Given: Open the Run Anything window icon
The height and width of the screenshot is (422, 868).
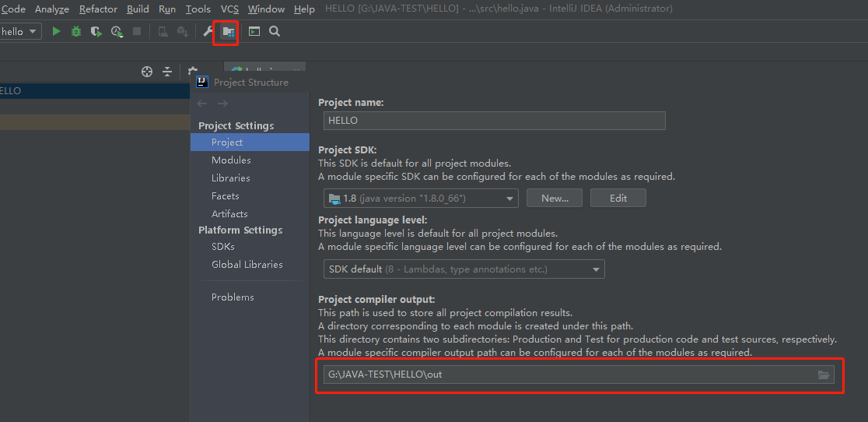Looking at the screenshot, I should point(254,32).
